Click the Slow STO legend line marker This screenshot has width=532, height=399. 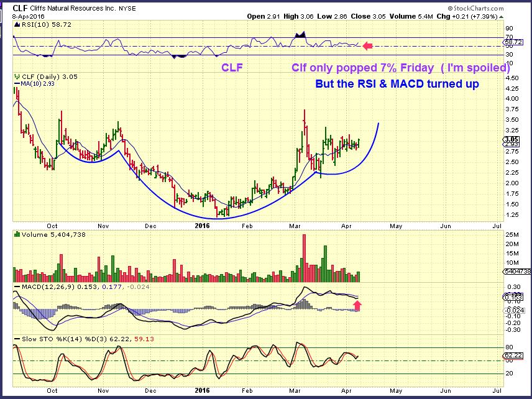point(17,339)
